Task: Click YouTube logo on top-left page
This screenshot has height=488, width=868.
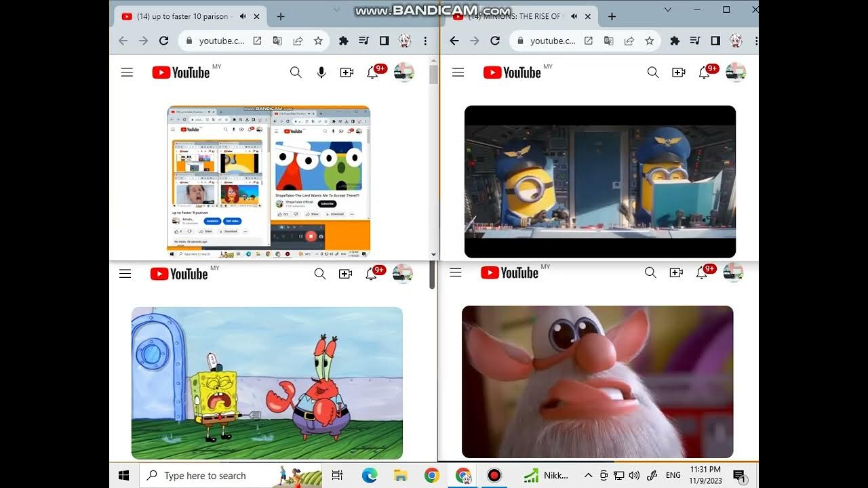Action: coord(181,73)
